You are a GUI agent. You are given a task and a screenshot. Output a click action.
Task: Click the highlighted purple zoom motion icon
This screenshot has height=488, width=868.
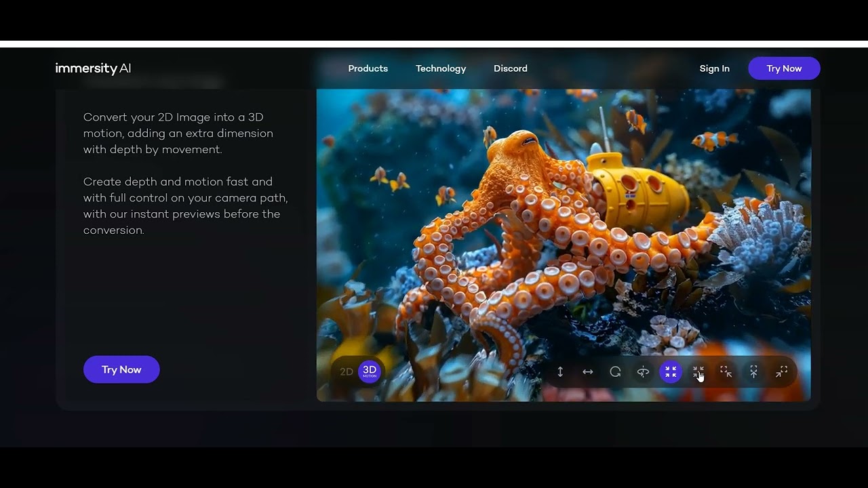pyautogui.click(x=671, y=371)
